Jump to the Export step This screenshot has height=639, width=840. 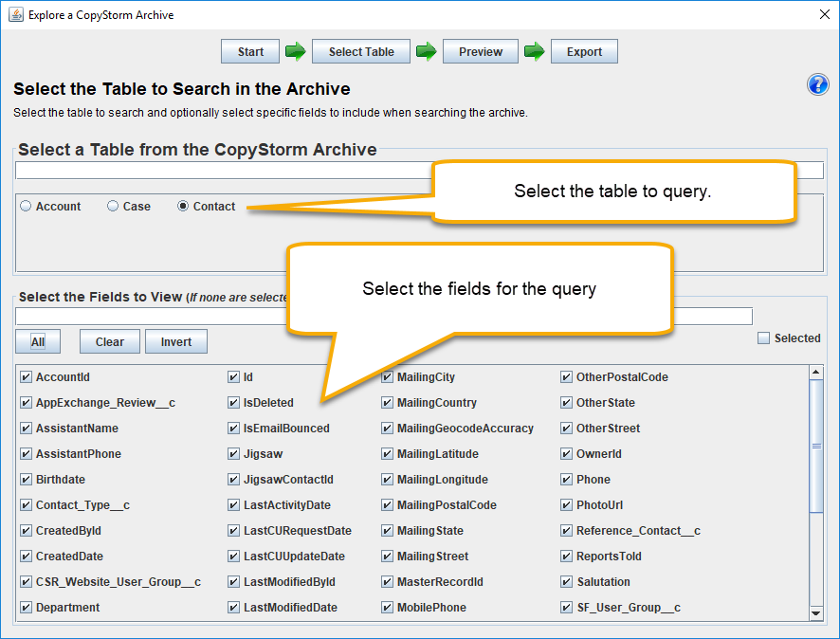[584, 51]
